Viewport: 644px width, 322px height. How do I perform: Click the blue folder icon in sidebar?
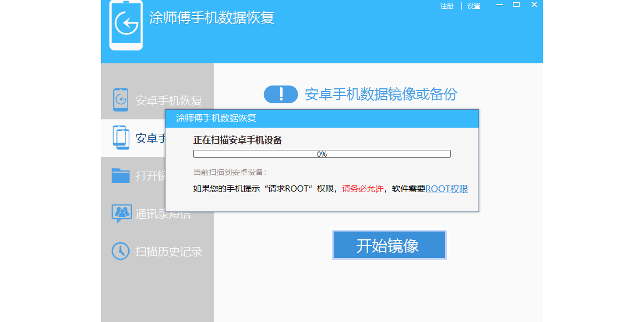[x=120, y=175]
